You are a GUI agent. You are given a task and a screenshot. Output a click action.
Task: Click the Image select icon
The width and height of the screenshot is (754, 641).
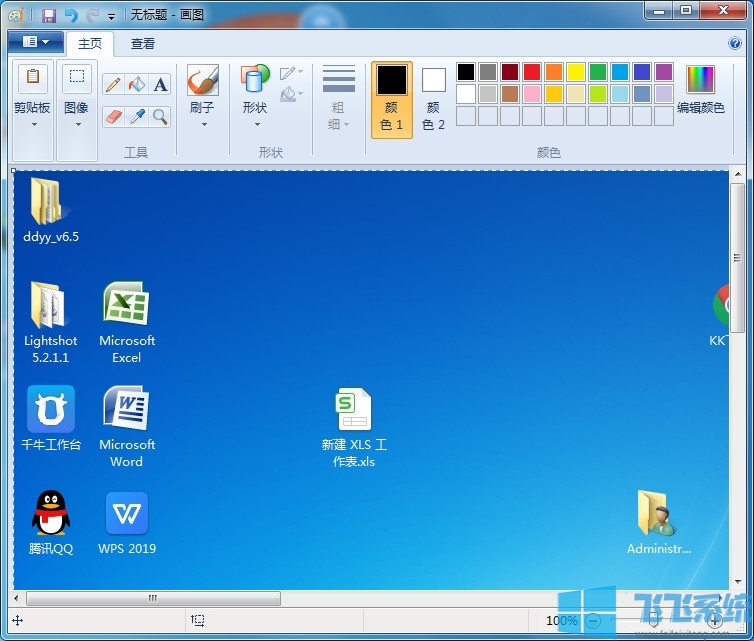(76, 77)
